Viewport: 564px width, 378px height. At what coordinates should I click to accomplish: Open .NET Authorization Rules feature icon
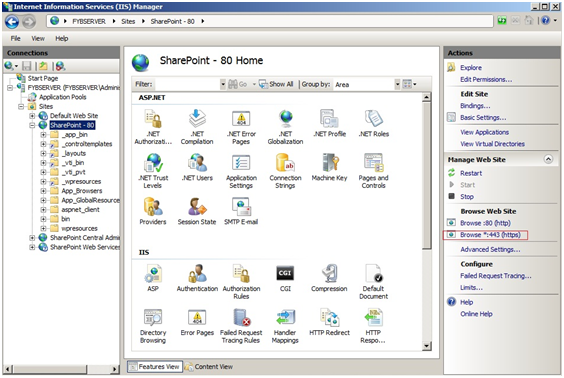click(x=153, y=127)
